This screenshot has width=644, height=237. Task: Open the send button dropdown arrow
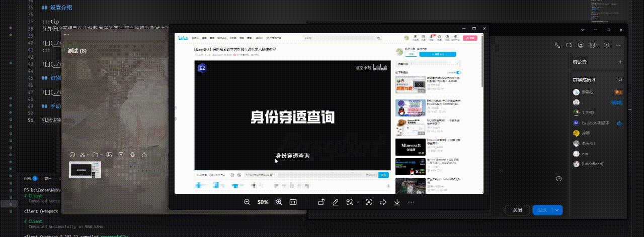click(557, 210)
